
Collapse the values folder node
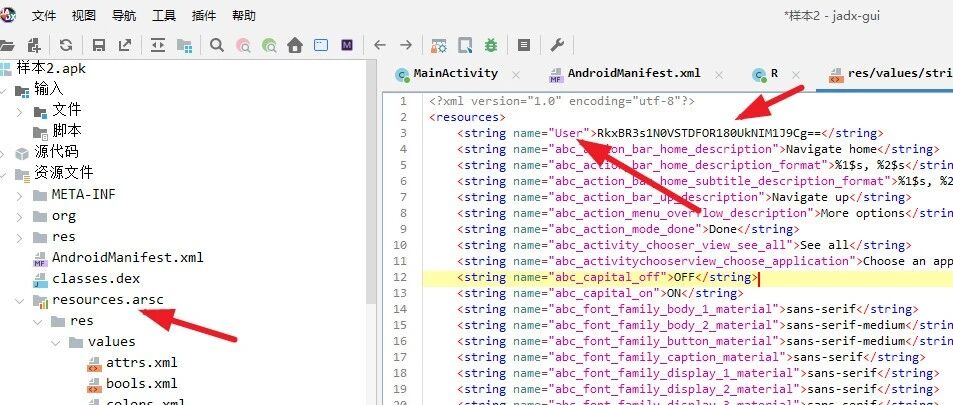[56, 343]
